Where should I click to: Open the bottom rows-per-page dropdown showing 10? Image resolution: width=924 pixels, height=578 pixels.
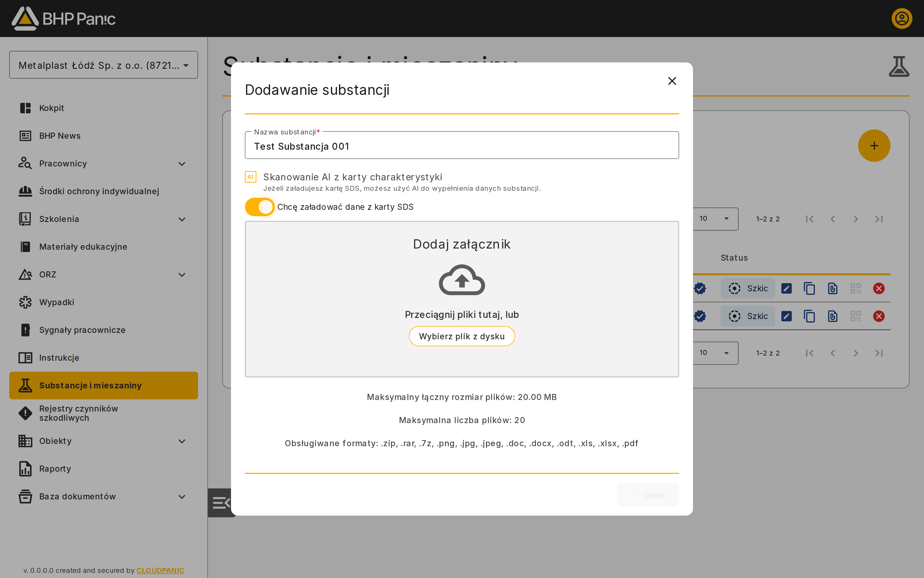click(715, 353)
